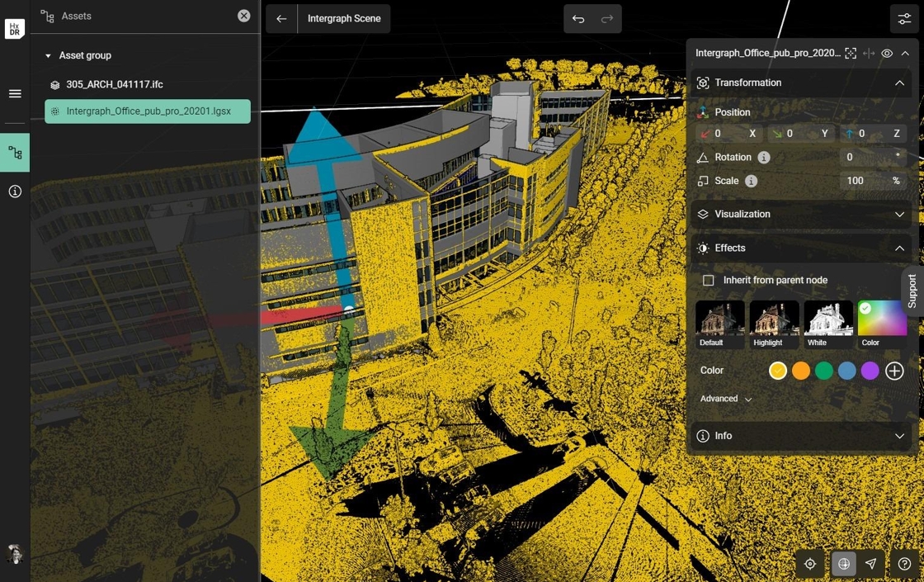Click the recenter target icon
The width and height of the screenshot is (924, 582).
(810, 565)
